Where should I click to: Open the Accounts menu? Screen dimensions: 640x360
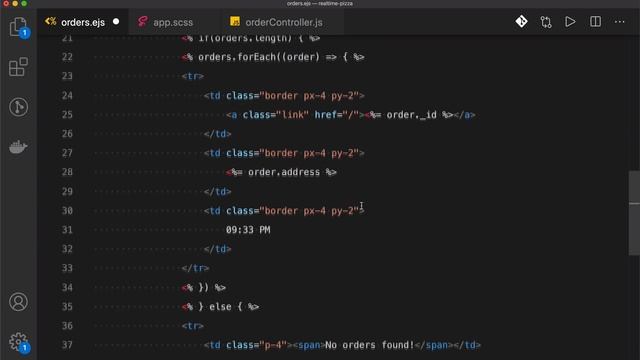click(18, 302)
